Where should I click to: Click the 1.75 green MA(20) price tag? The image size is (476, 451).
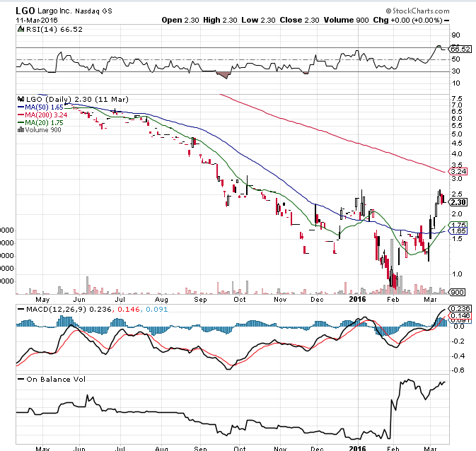[458, 225]
